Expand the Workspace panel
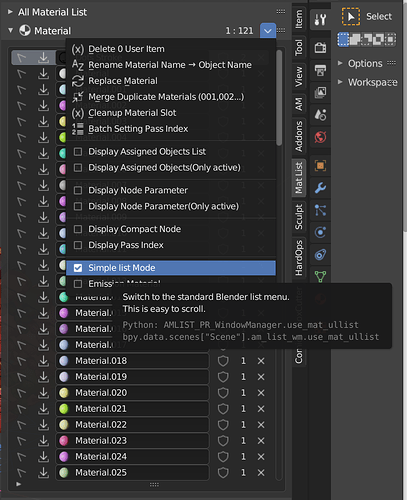Viewport: 407px width, 500px height. (340, 82)
